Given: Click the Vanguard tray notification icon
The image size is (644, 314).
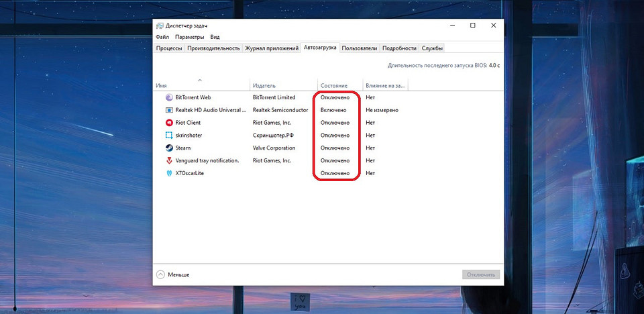Looking at the screenshot, I should (169, 161).
